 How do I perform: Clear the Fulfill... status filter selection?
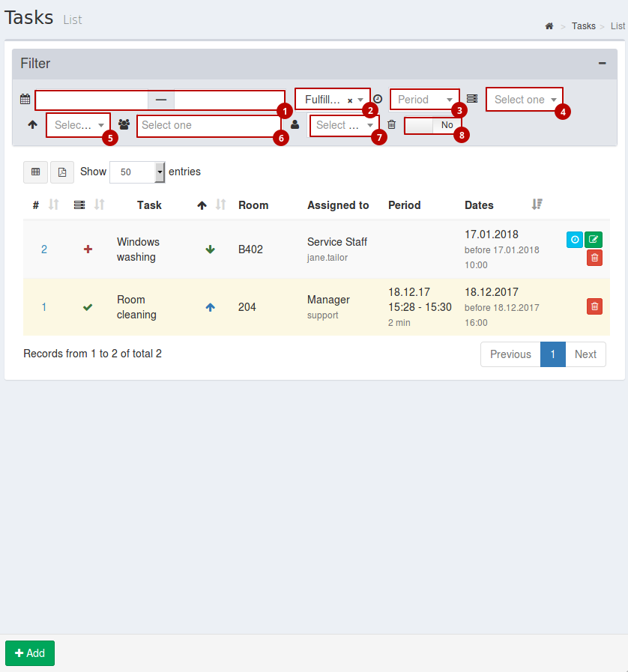(x=350, y=100)
